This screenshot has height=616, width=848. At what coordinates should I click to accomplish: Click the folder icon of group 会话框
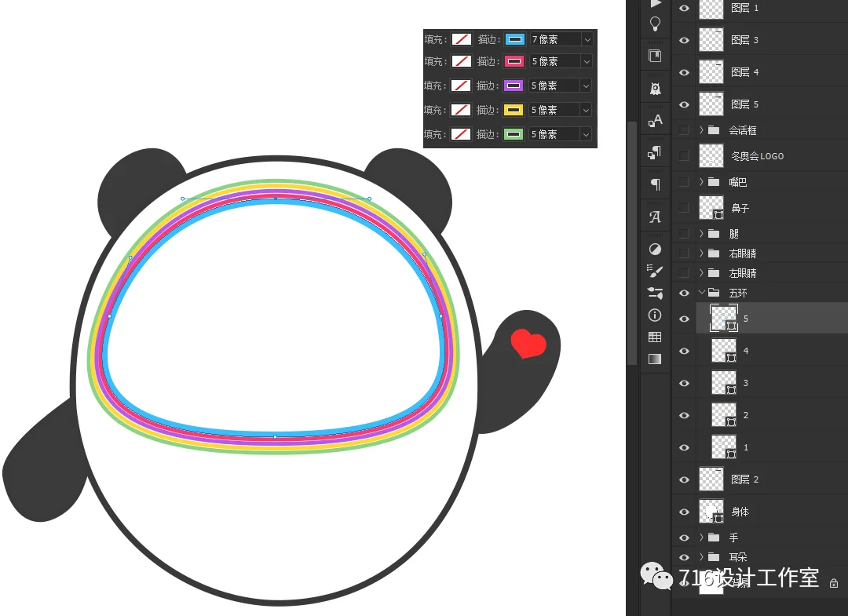coord(714,130)
